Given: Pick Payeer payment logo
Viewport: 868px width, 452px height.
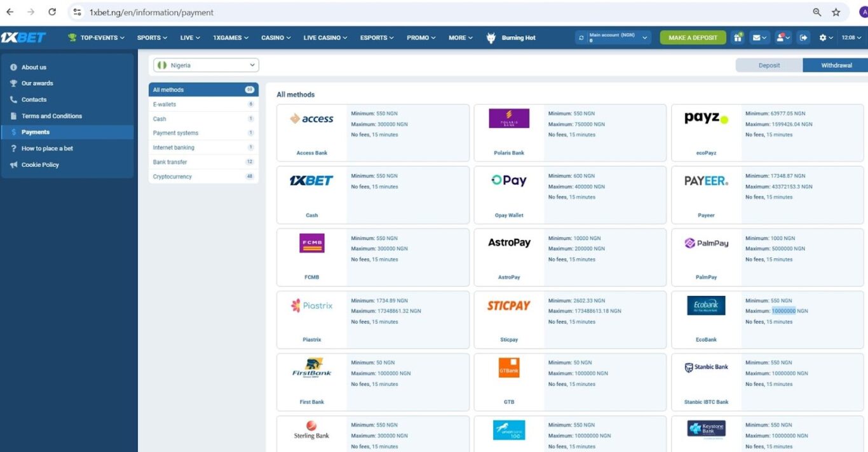Looking at the screenshot, I should point(706,181).
